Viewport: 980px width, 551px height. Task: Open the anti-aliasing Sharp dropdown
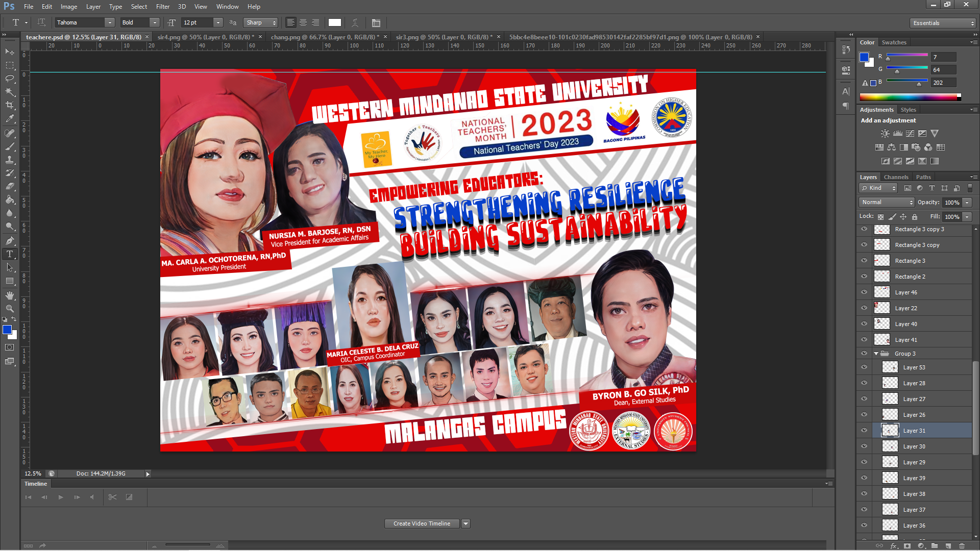click(x=261, y=23)
